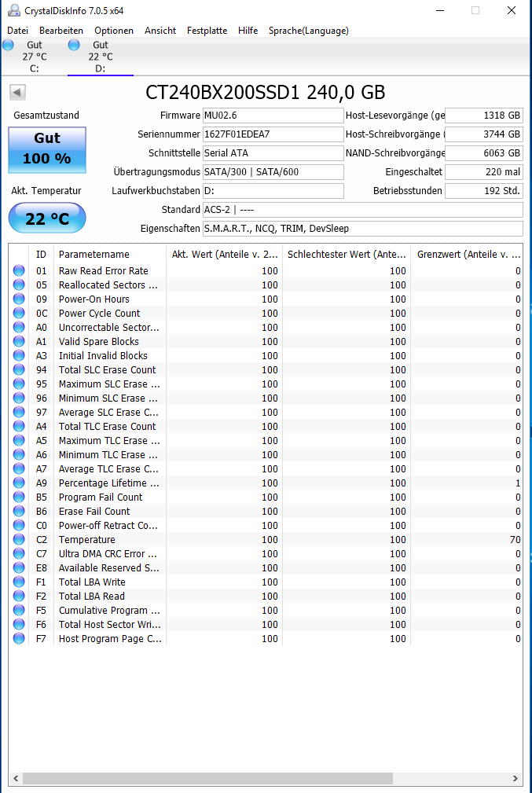Click the Standard field ACS-2
Screen dimensions: 532x793
click(x=362, y=209)
